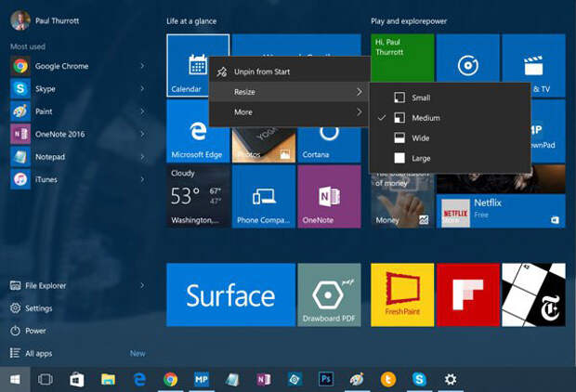Screen dimensions: 576x392
Task: Open orange t app in taskbar
Action: click(x=388, y=380)
